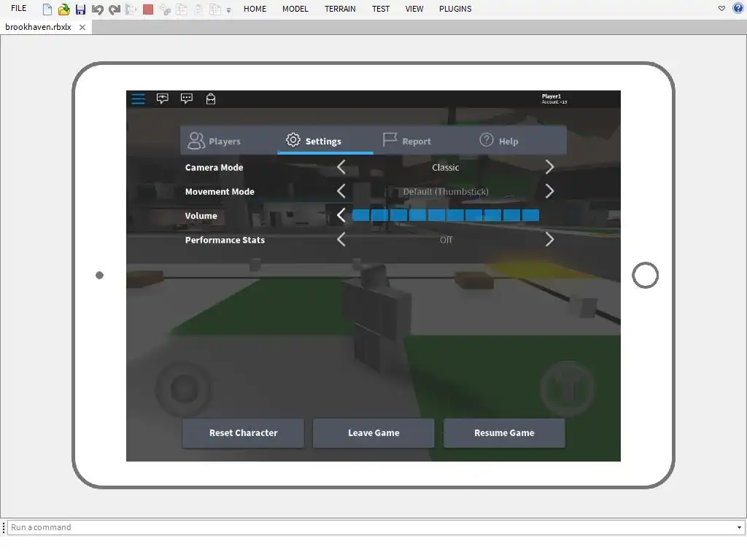
Task: Click the Leave Game button
Action: 373,433
